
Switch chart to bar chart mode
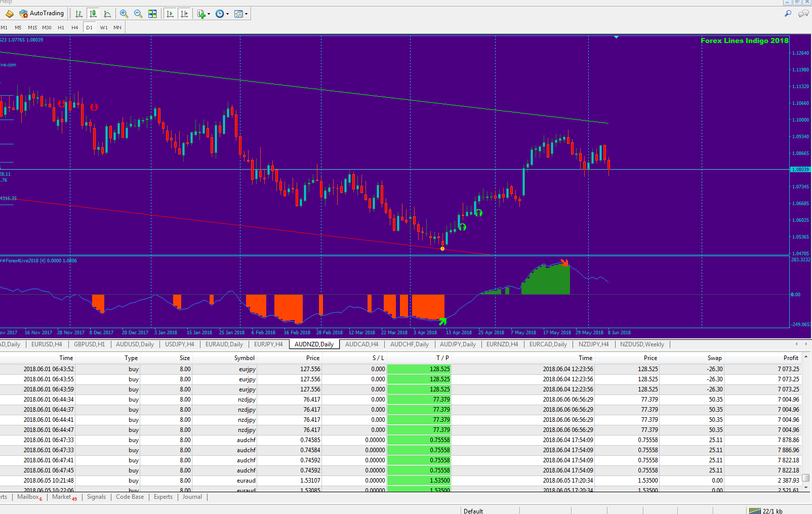coord(79,14)
